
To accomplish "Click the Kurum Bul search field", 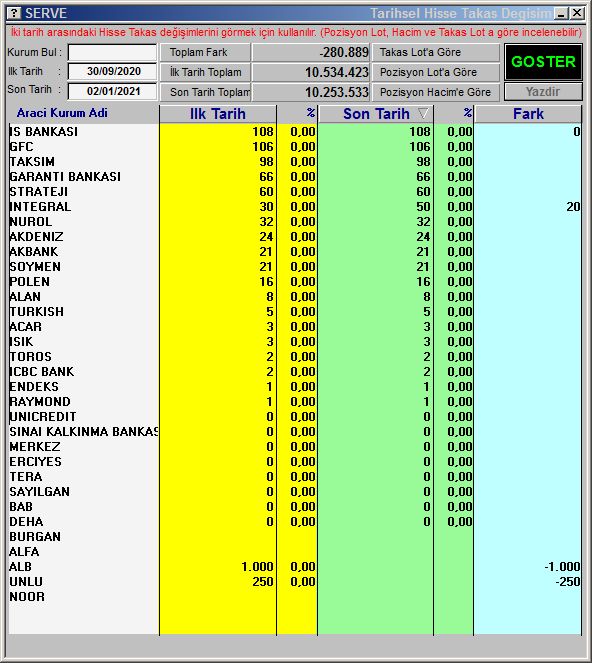I will click(112, 52).
